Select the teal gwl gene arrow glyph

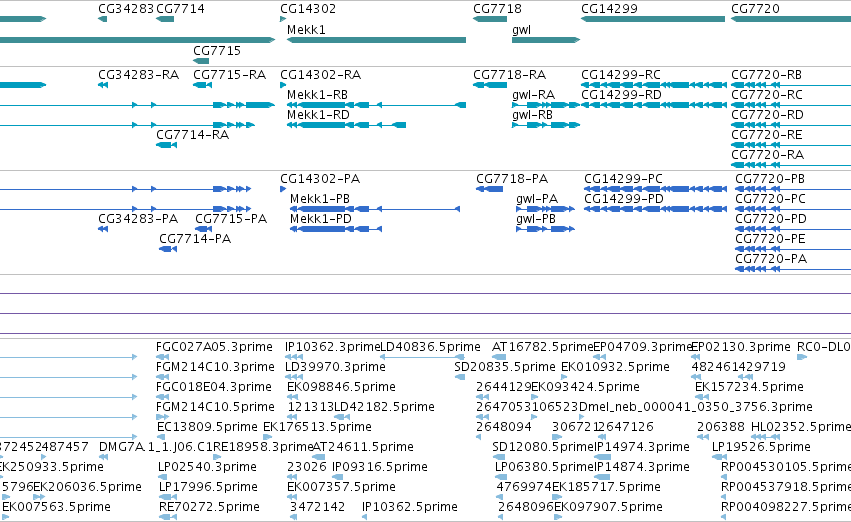(x=546, y=40)
